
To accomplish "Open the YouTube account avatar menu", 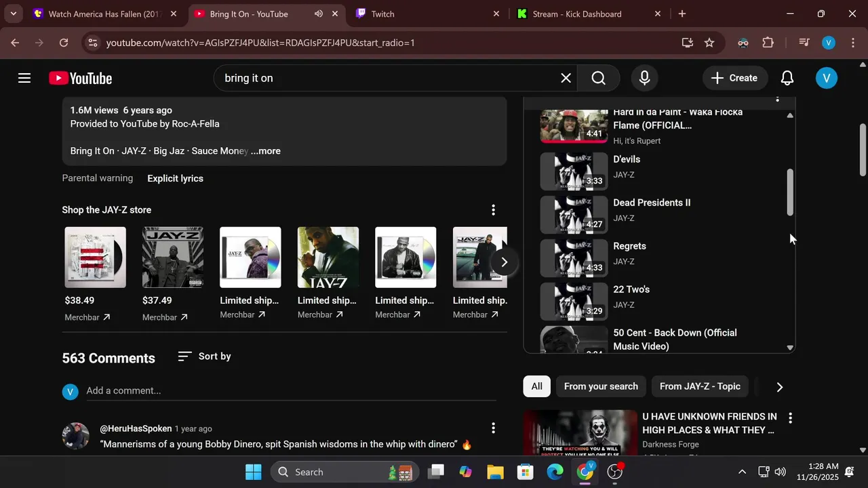I will click(826, 78).
